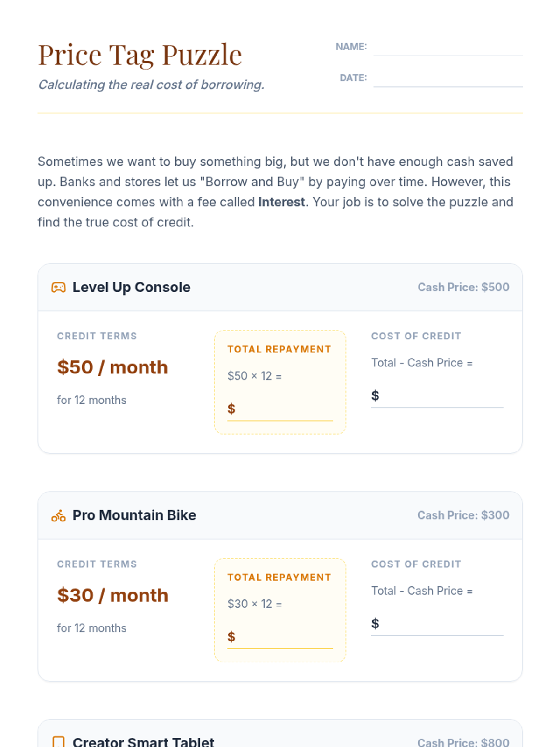Click the Date input line
This screenshot has width=560, height=747.
tap(448, 79)
